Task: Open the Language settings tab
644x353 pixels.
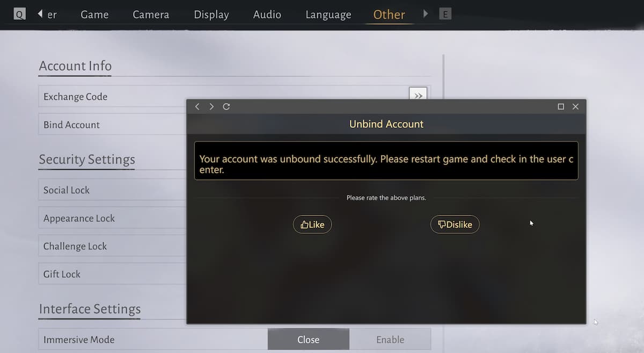Action: coord(328,15)
